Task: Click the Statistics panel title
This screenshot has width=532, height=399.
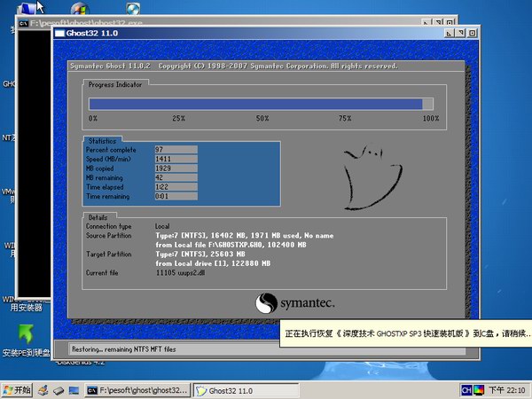Action: [x=102, y=141]
